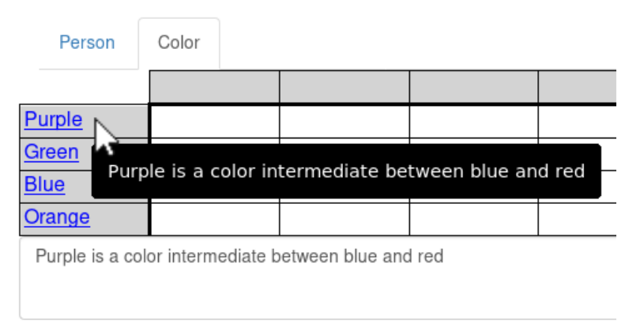The height and width of the screenshot is (332, 644).
Task: Click the black Purple tooltip popup
Action: [346, 172]
